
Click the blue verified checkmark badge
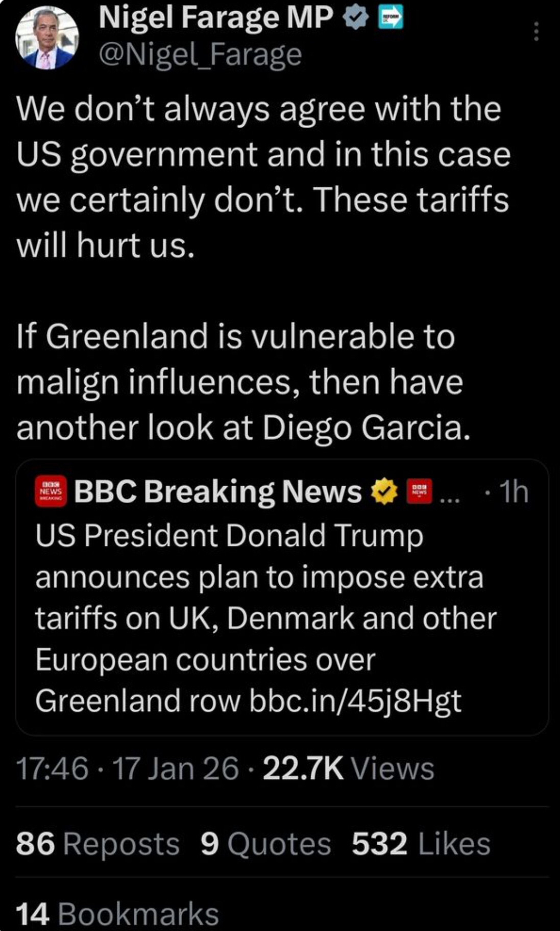(x=355, y=18)
